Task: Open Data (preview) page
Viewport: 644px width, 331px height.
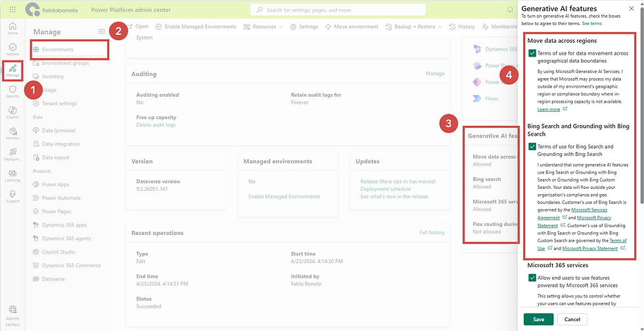Action: click(58, 131)
